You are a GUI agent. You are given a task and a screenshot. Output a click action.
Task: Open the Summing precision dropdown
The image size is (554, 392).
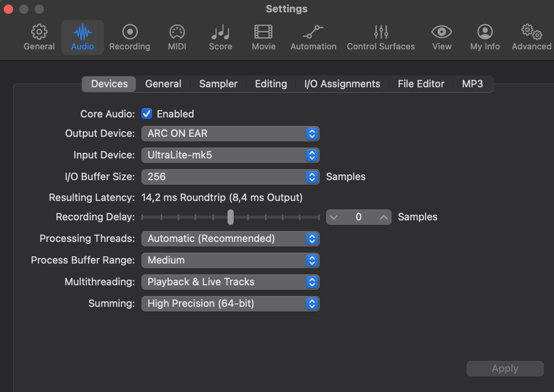(230, 304)
